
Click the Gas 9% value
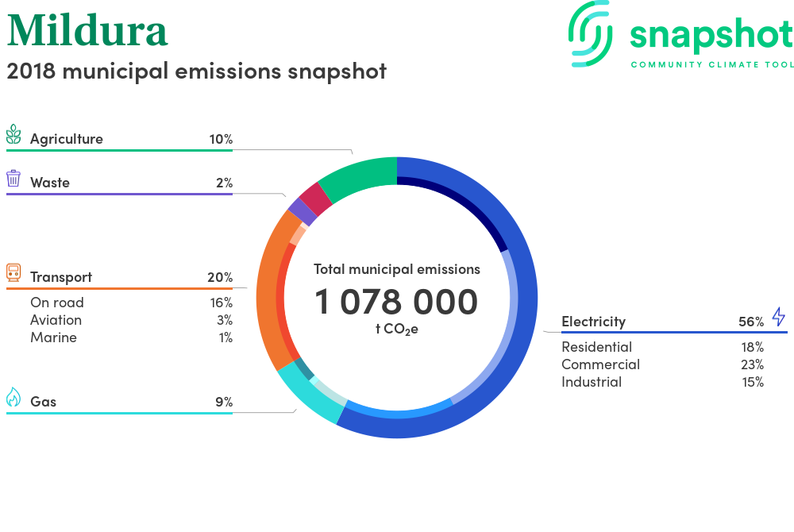[224, 402]
